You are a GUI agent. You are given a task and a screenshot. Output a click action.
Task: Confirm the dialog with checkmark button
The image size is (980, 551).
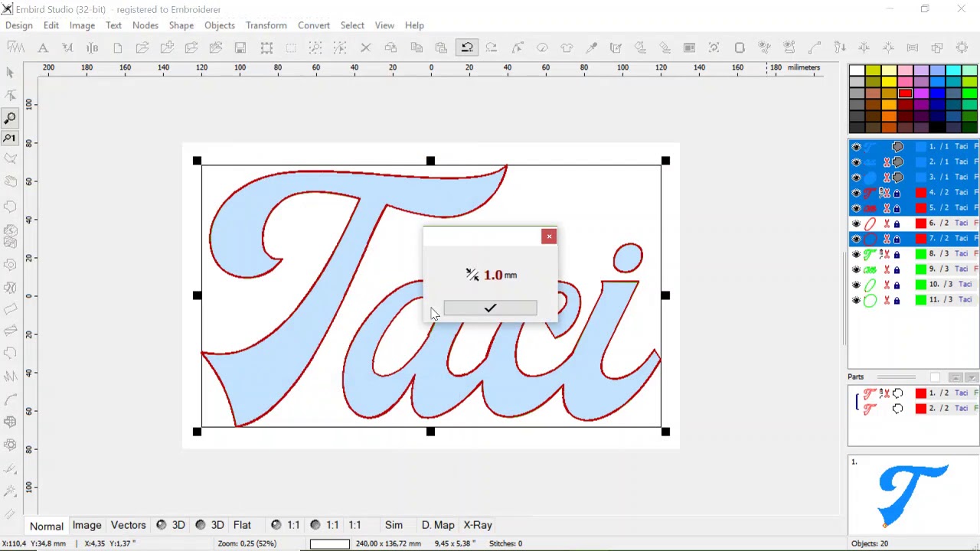(490, 308)
